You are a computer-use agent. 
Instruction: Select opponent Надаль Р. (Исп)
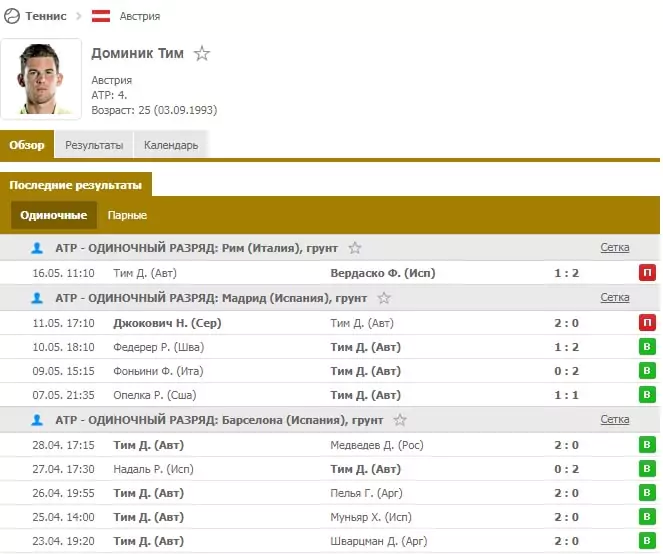click(x=153, y=469)
